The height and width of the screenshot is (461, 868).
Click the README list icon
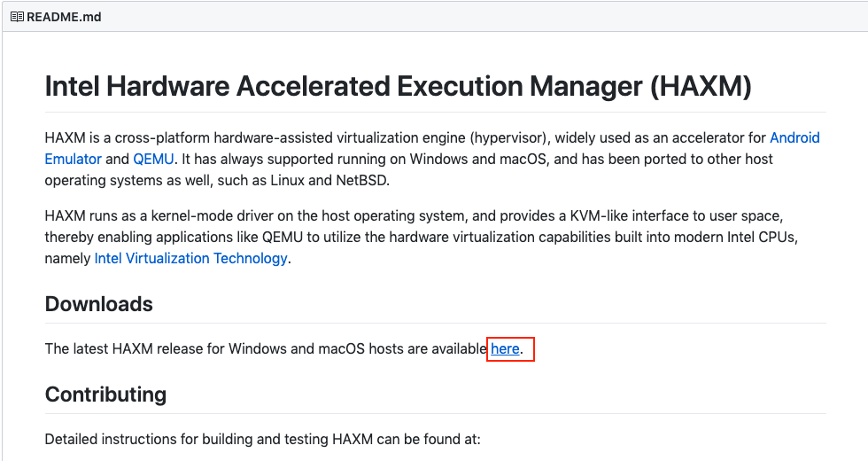17,17
